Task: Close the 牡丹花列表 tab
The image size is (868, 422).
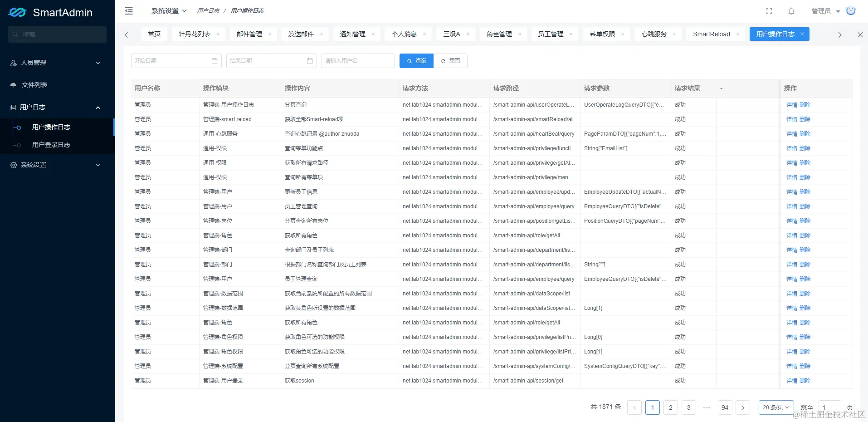Action: [218, 34]
